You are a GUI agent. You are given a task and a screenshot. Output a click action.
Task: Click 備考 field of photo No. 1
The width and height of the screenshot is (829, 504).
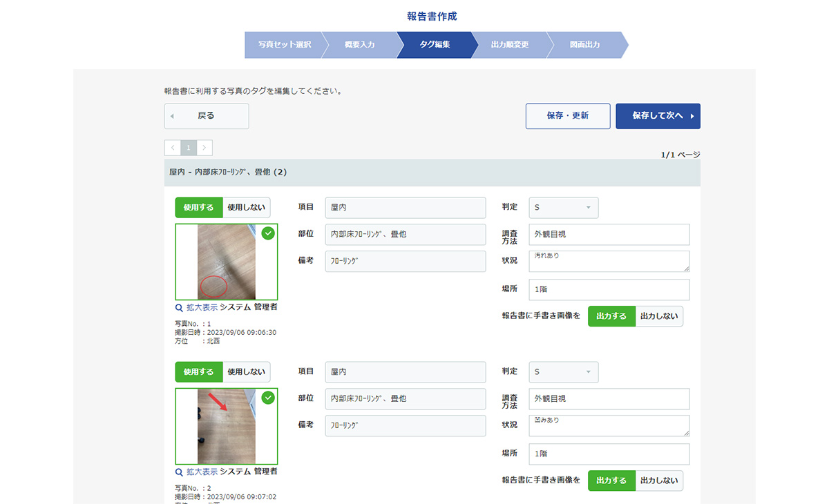pos(406,261)
